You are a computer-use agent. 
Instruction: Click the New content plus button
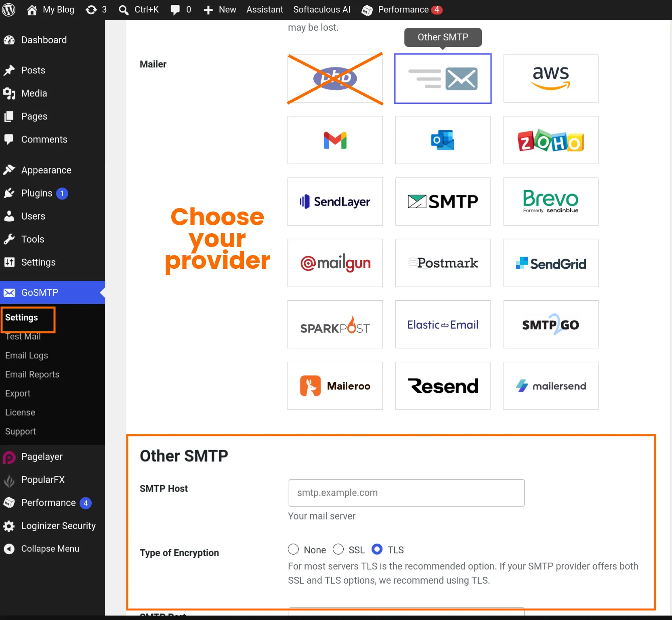click(x=220, y=10)
